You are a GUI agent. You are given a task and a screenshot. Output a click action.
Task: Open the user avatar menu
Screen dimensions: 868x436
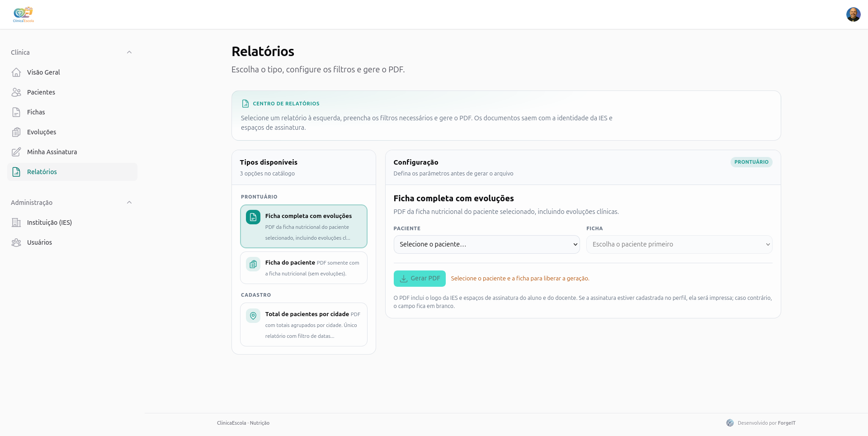[x=853, y=14]
